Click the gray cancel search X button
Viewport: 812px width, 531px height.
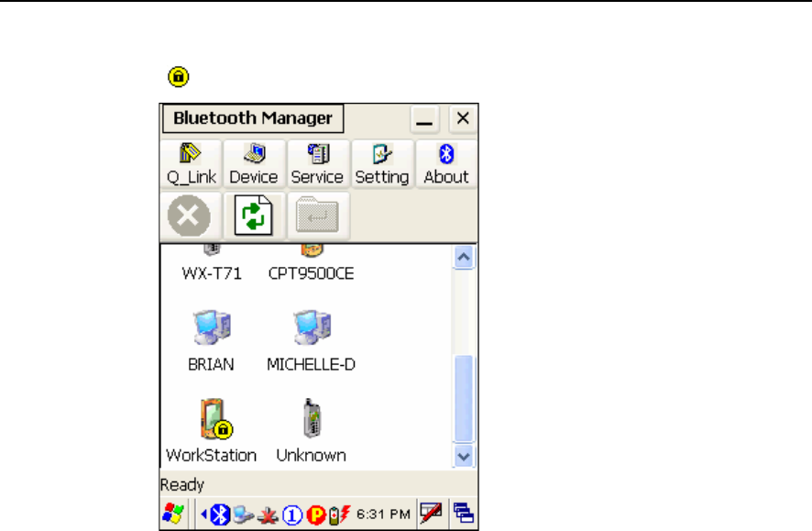click(190, 216)
